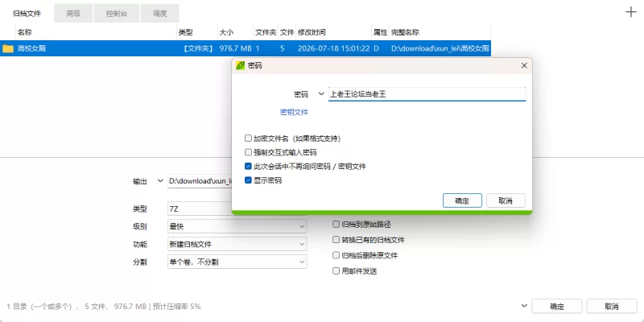Select the yellow folder icon in file list
Screen dimensions: 644x322
[8, 48]
